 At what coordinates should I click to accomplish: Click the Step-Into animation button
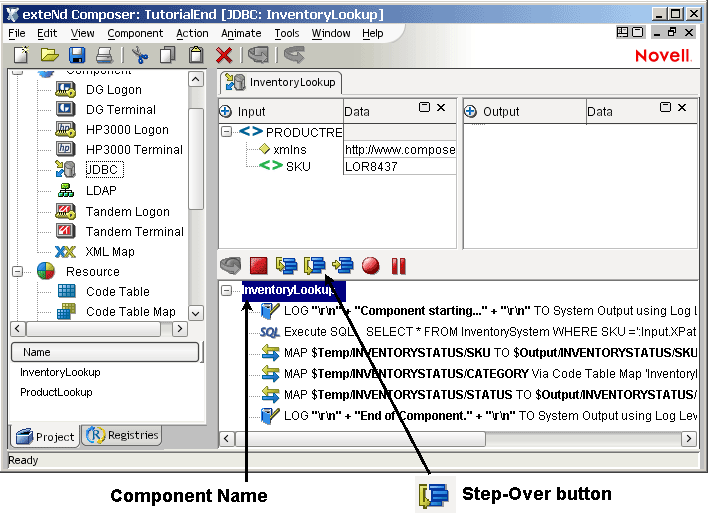coord(287,266)
